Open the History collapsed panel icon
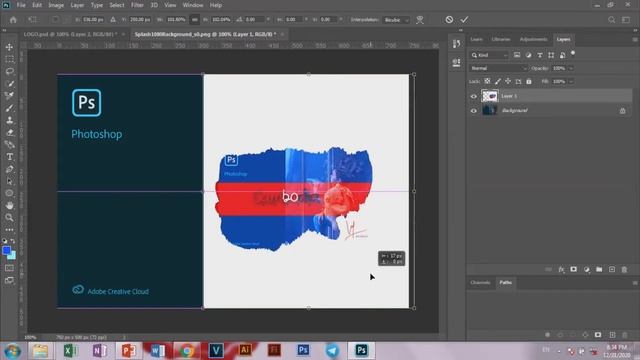 click(x=456, y=44)
